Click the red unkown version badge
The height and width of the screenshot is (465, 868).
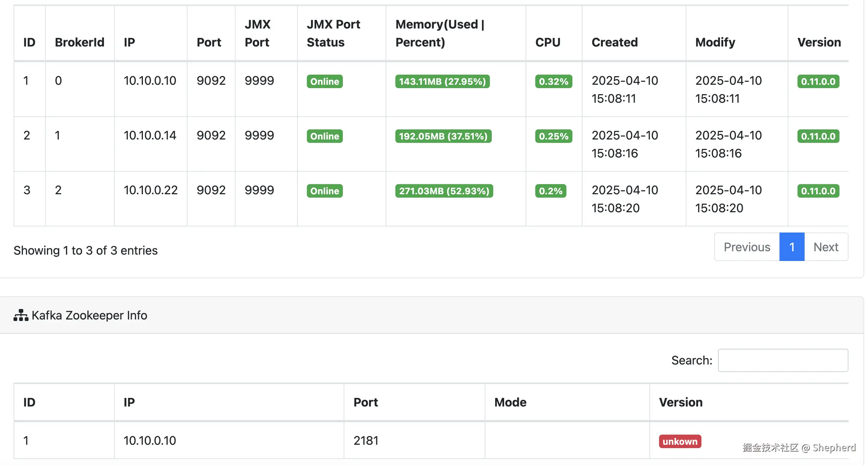[680, 441]
